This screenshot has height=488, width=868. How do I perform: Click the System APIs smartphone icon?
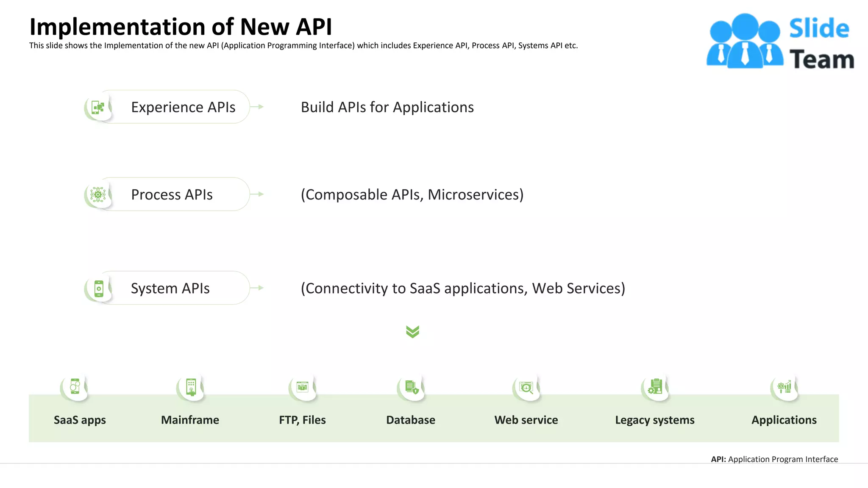click(99, 288)
